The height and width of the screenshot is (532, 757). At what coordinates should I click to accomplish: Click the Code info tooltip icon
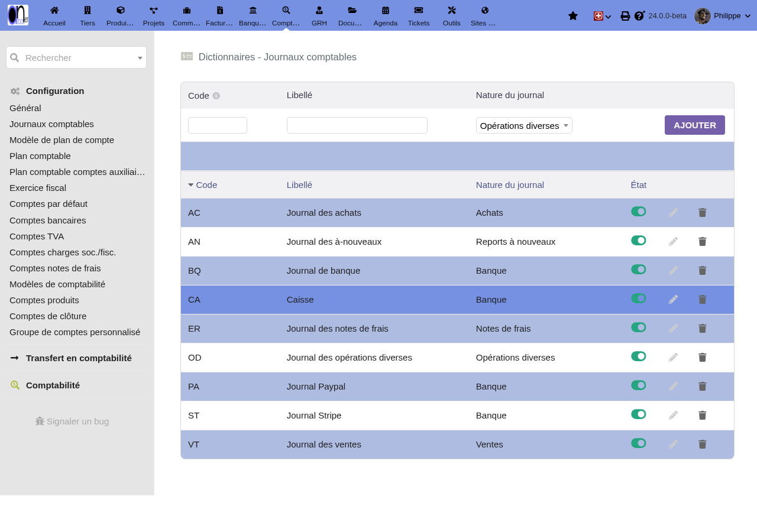pos(216,96)
